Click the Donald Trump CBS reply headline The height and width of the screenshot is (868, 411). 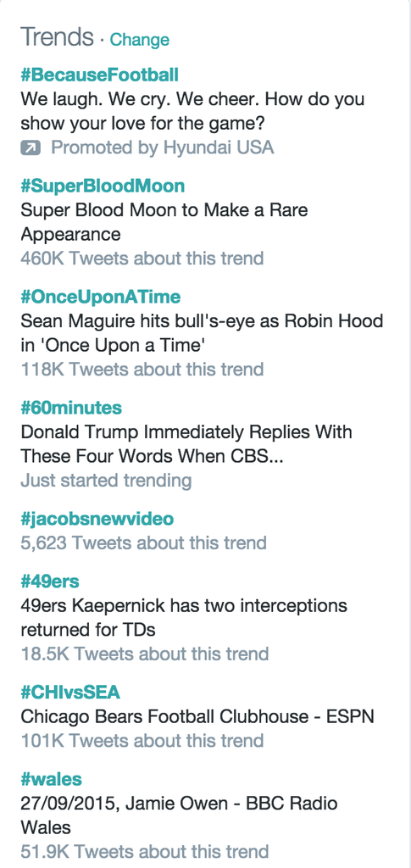[186, 444]
